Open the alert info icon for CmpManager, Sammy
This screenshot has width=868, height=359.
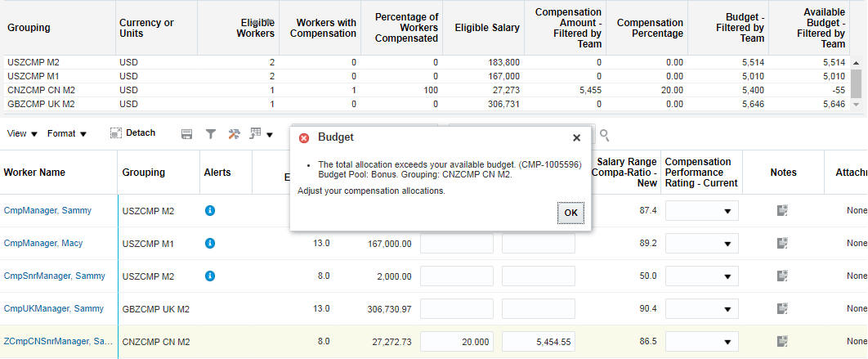coord(209,210)
